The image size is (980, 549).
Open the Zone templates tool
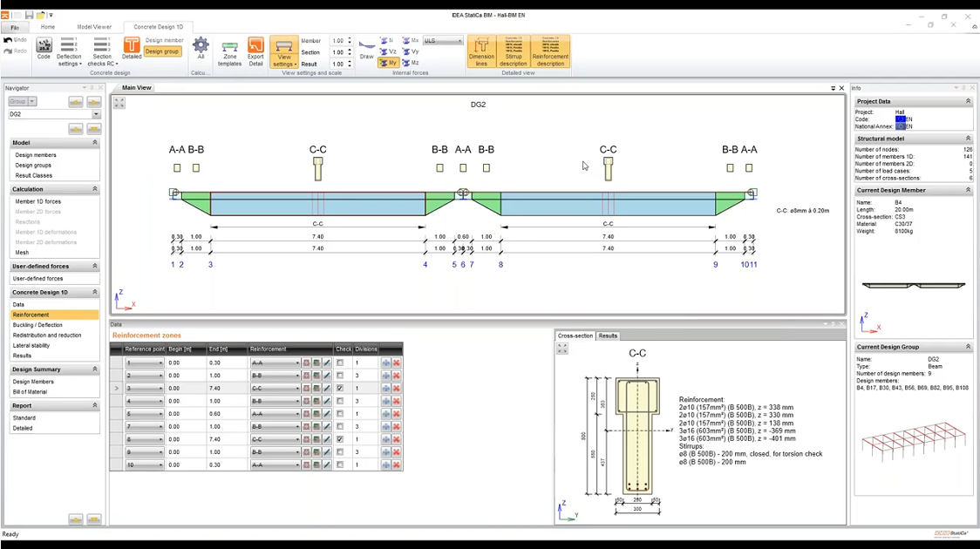coord(229,51)
